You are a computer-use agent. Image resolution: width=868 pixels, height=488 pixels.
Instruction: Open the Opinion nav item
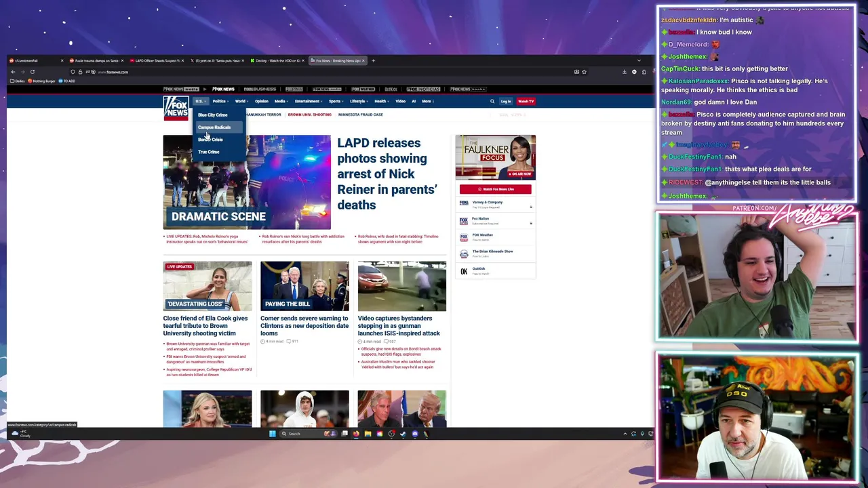coord(261,101)
